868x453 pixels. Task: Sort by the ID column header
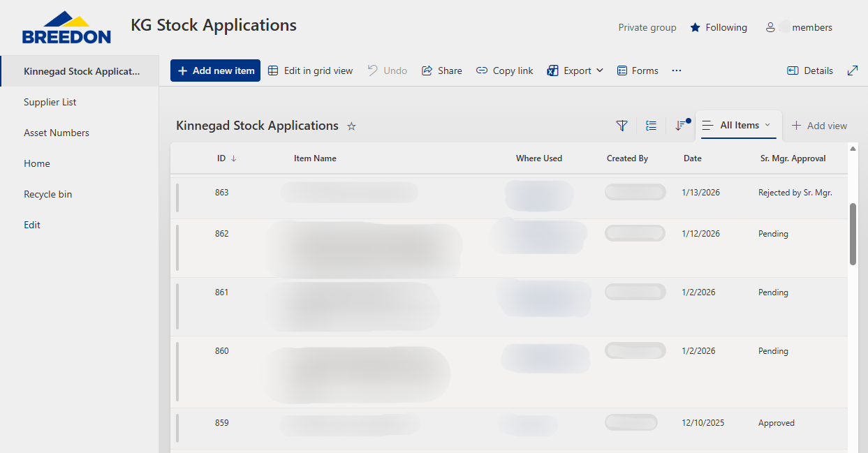pyautogui.click(x=226, y=158)
